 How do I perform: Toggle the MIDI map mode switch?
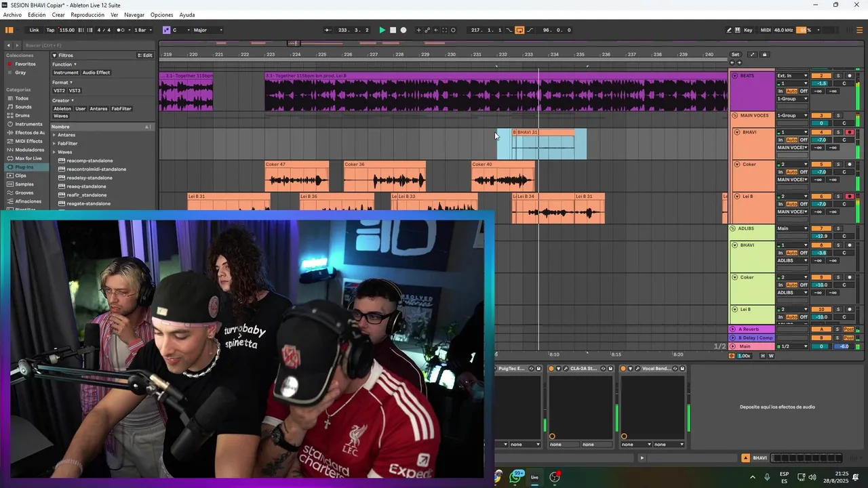pyautogui.click(x=766, y=30)
